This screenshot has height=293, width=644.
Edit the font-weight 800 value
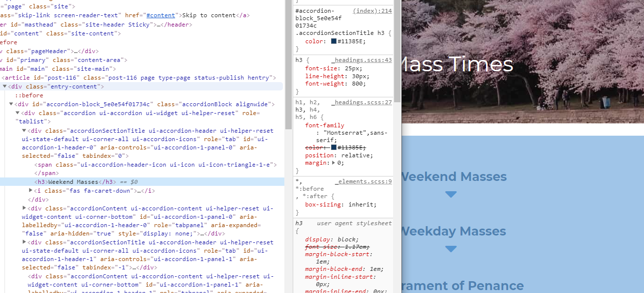pos(358,84)
